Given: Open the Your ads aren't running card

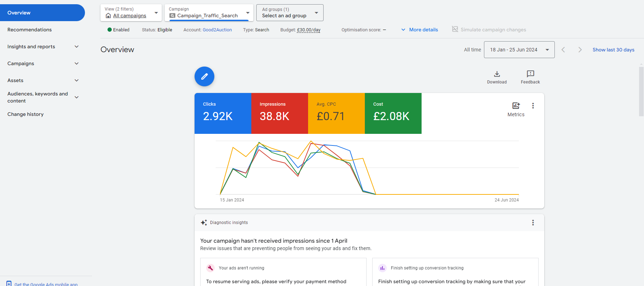Looking at the screenshot, I should point(283,272).
